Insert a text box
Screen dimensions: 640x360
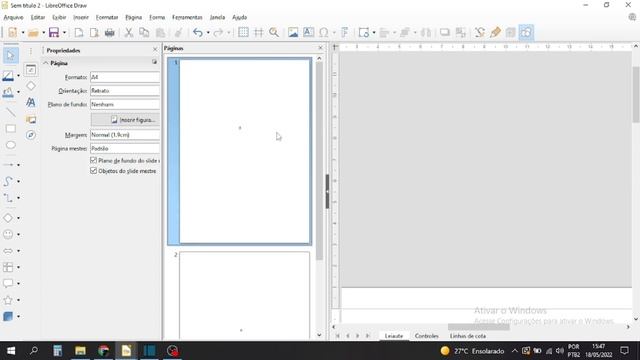point(309,32)
